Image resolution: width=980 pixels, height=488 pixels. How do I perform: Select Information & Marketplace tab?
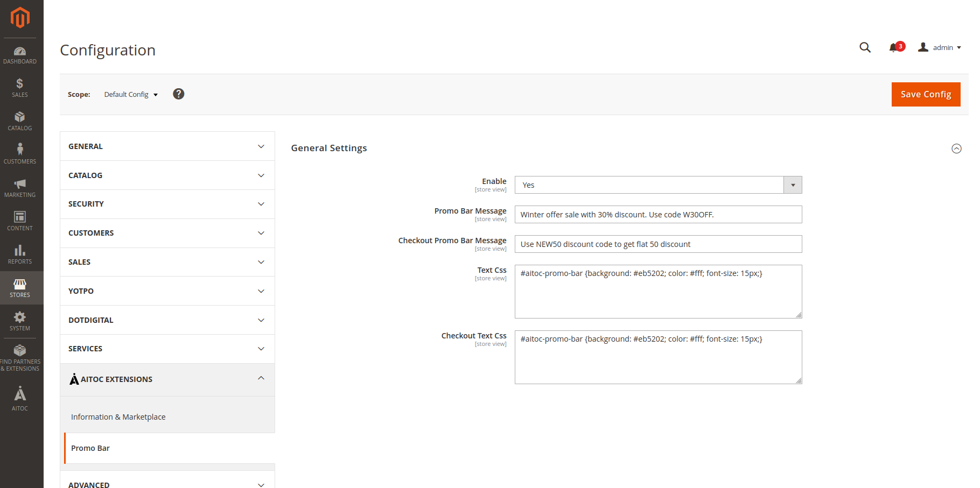(118, 417)
